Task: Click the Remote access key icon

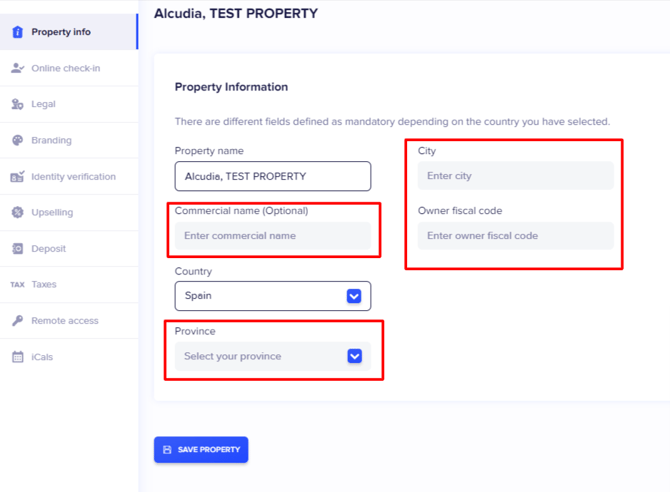Action: click(x=17, y=321)
